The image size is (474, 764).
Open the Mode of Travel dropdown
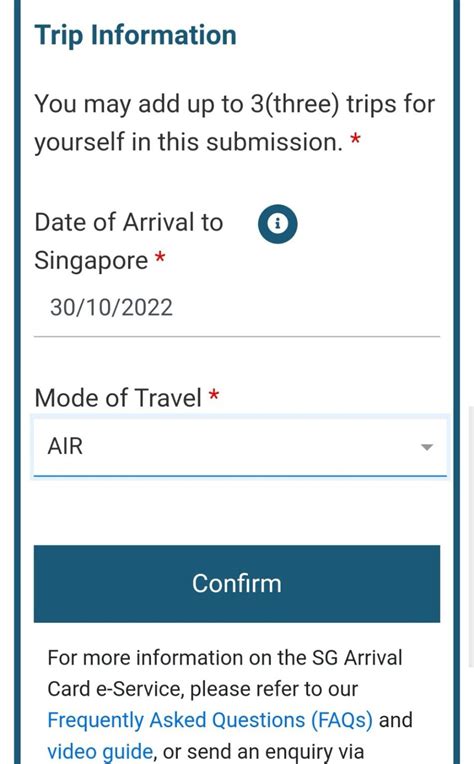click(x=240, y=446)
